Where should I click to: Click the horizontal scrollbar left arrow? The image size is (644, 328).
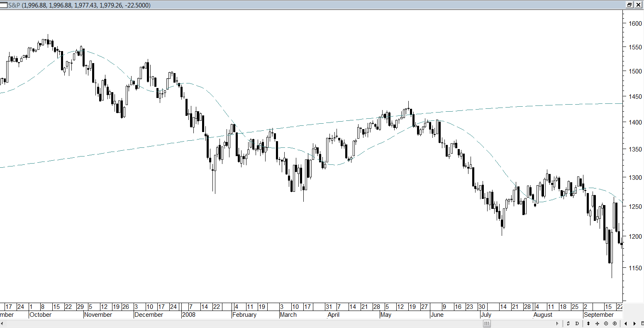(2, 323)
